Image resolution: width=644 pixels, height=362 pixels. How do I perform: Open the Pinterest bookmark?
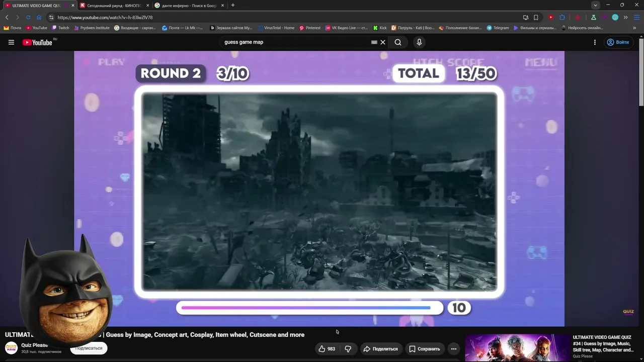point(310,28)
